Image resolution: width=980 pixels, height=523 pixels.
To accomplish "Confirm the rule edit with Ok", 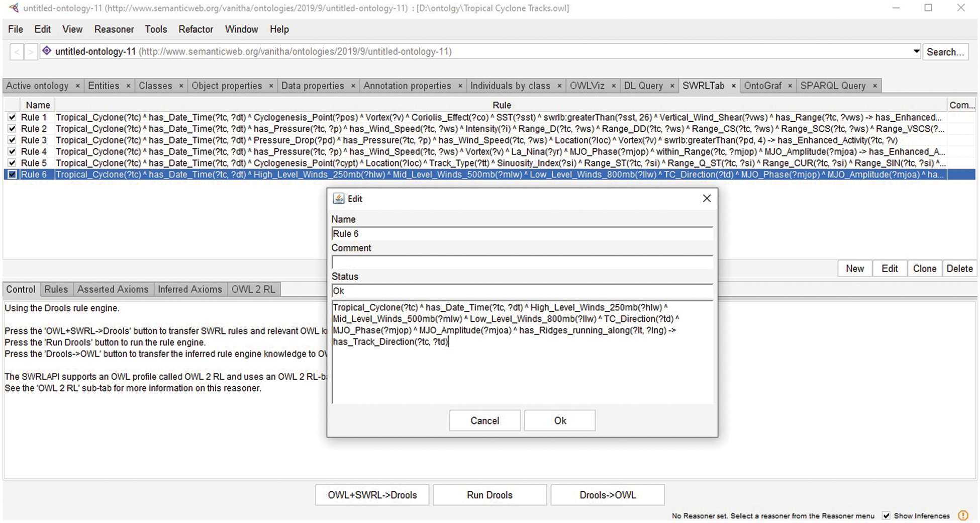I will (559, 420).
